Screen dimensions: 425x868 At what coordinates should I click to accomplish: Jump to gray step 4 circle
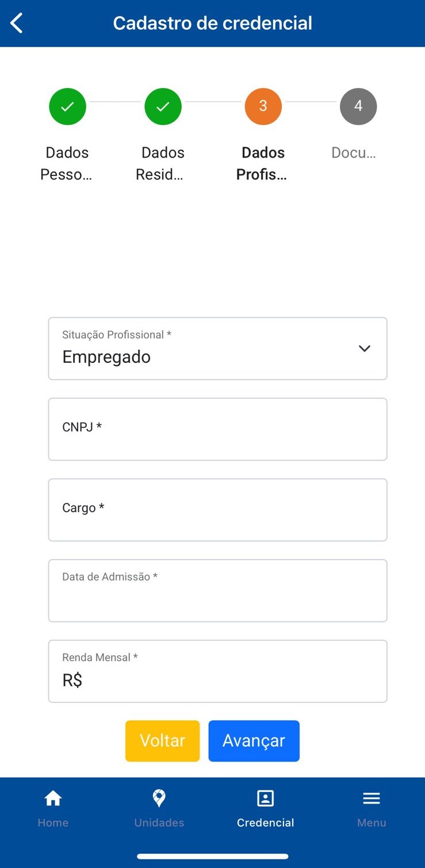(358, 106)
